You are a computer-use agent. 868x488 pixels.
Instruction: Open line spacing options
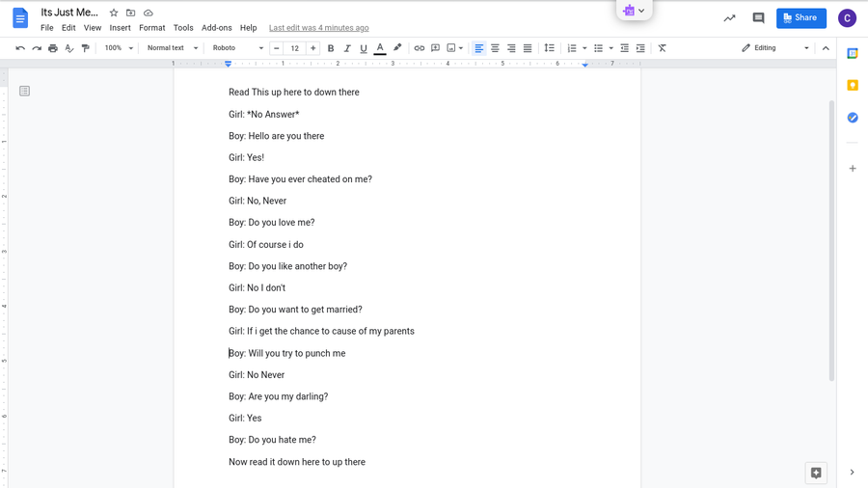pyautogui.click(x=549, y=48)
